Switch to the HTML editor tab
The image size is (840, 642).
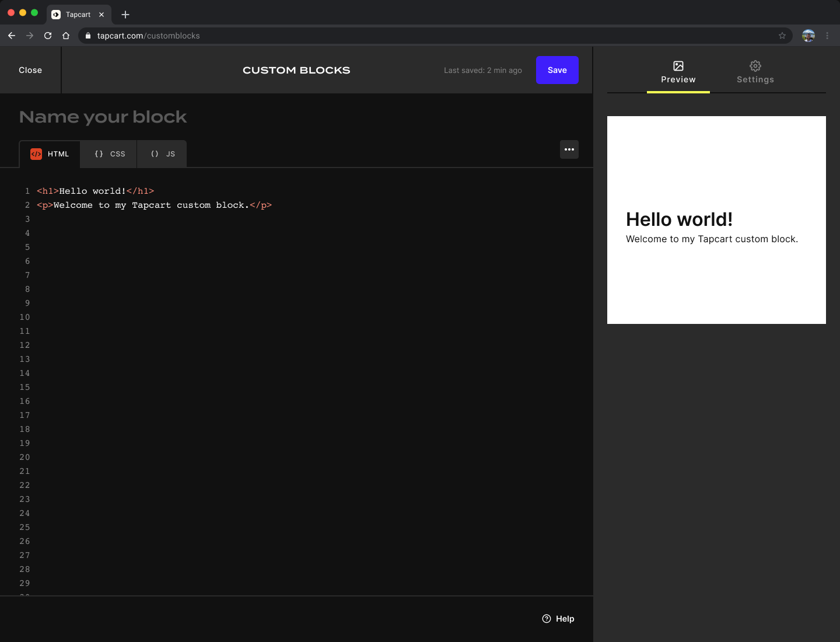point(50,154)
